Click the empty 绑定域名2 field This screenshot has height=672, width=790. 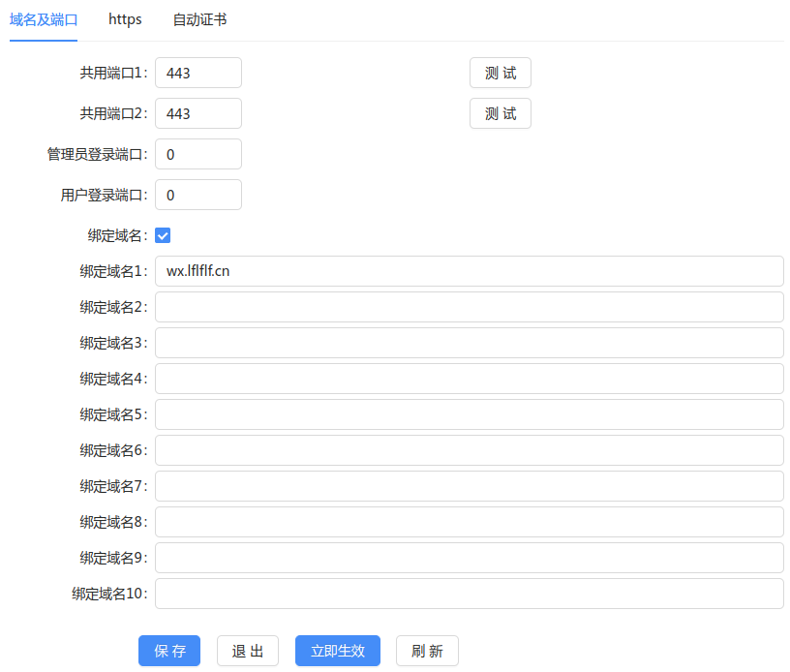[x=469, y=307]
